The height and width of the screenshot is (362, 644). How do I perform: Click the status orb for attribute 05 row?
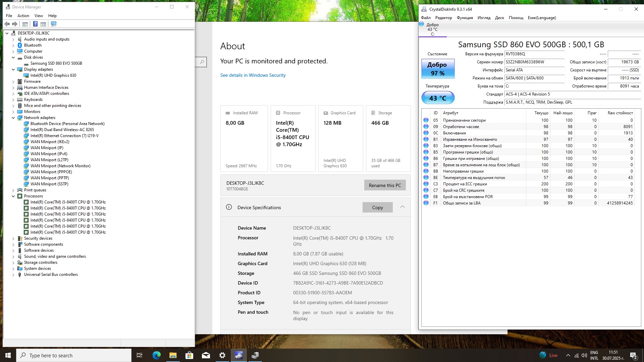point(426,120)
